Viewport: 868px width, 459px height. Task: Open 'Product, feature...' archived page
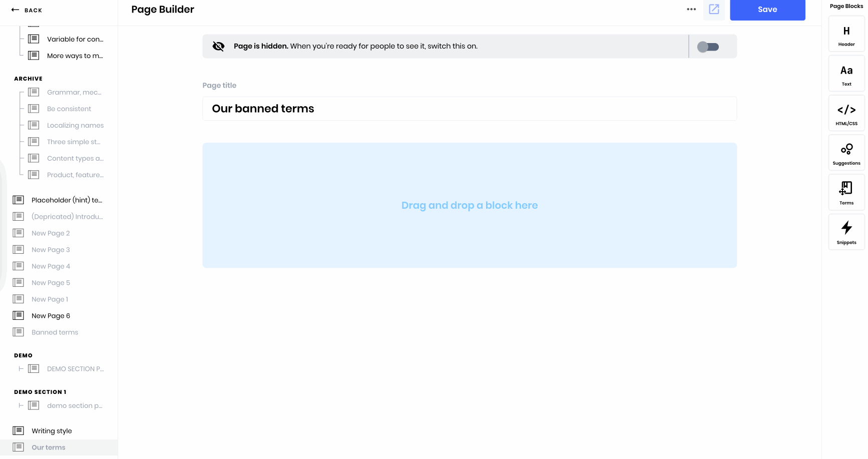pyautogui.click(x=75, y=175)
